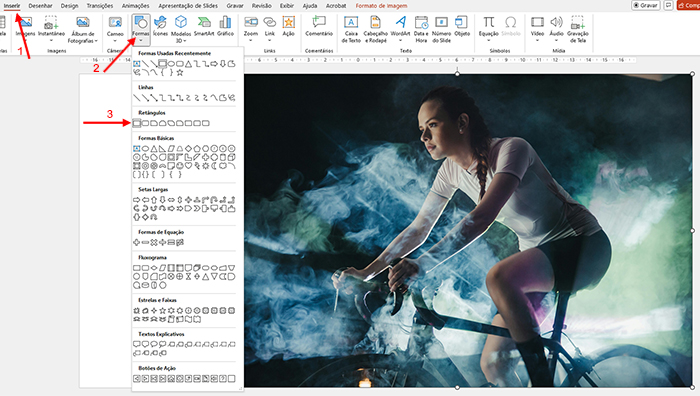
Task: Open the Áudio dropdown
Action: point(556,41)
